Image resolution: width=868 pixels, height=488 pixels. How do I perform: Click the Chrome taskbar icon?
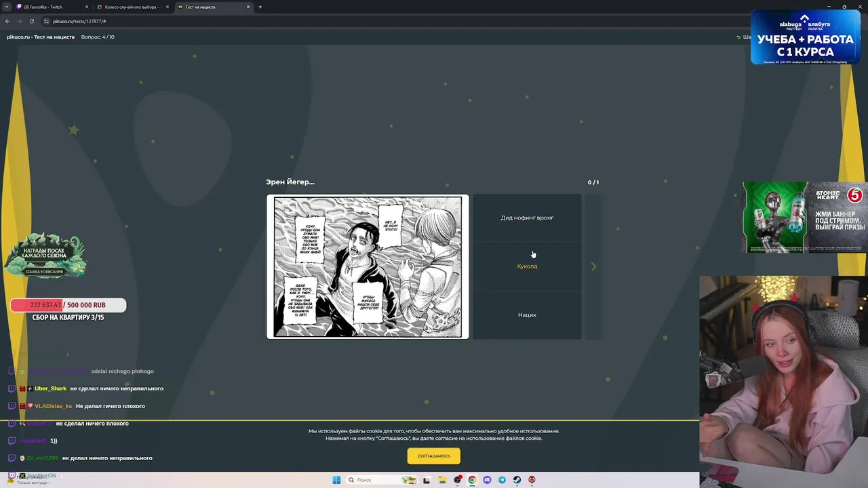click(x=472, y=480)
